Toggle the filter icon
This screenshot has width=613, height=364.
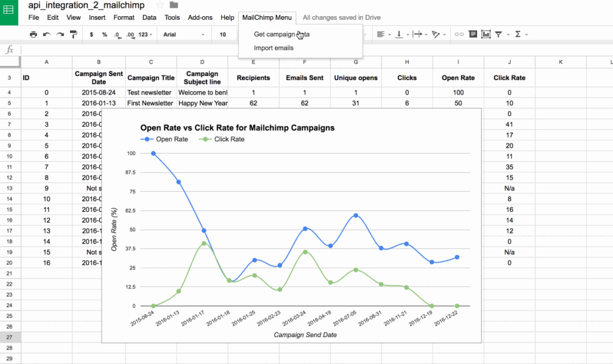coord(499,34)
